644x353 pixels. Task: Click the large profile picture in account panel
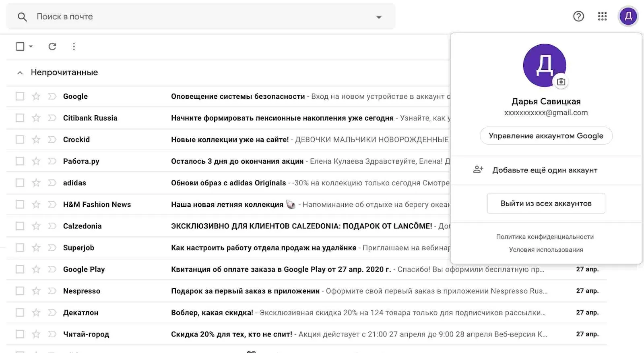pyautogui.click(x=544, y=65)
